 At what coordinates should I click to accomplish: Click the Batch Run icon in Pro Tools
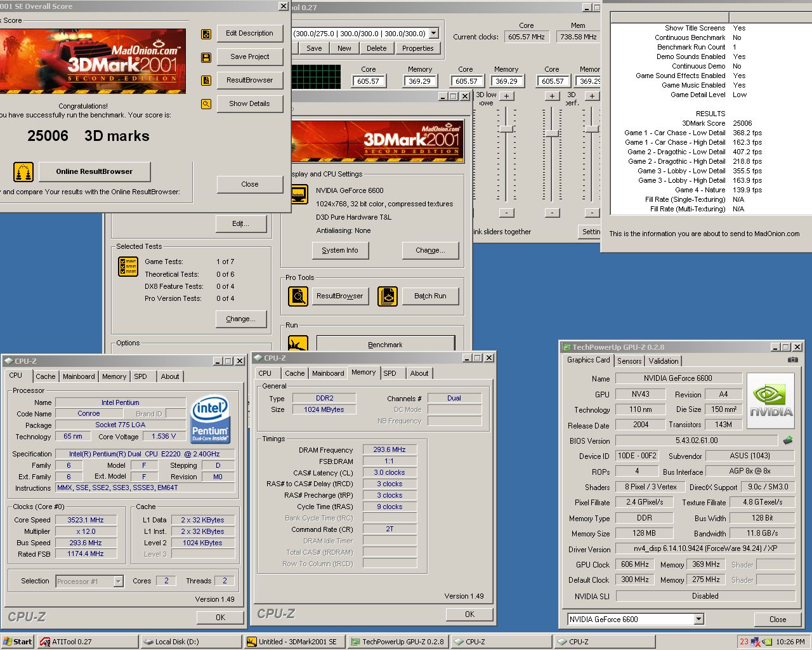pos(388,296)
